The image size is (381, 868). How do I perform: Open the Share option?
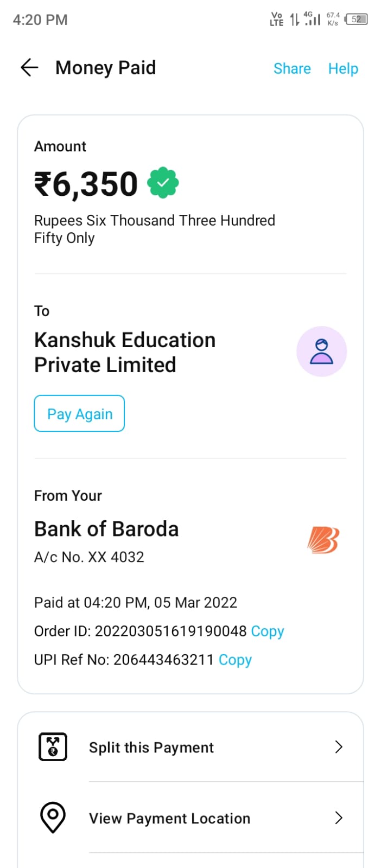pos(292,68)
